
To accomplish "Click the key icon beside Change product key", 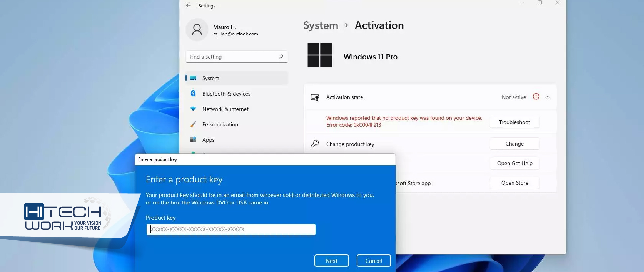I will point(315,144).
